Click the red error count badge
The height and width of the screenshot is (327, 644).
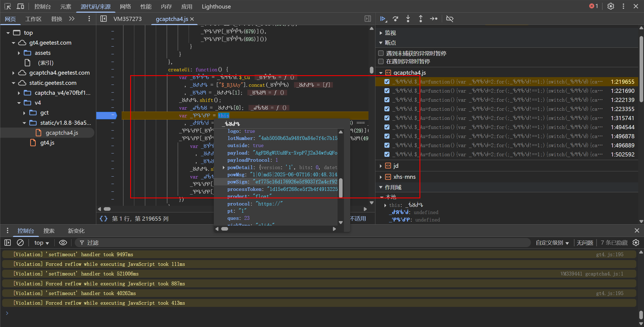coord(594,6)
